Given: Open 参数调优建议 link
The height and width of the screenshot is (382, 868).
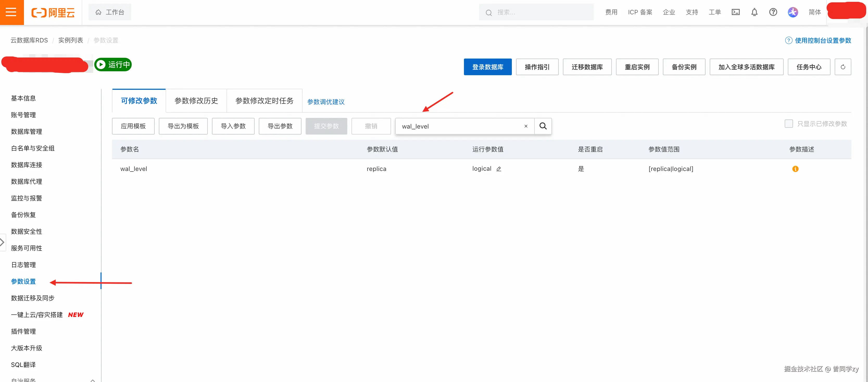Looking at the screenshot, I should click(325, 102).
